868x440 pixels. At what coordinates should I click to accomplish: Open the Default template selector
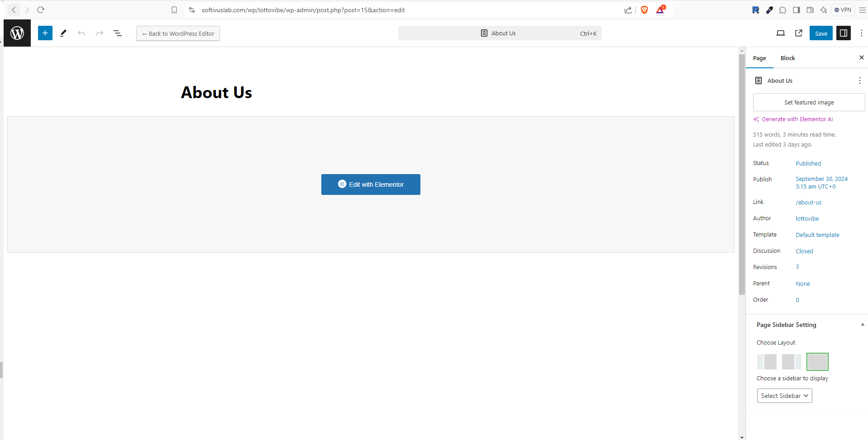click(x=817, y=235)
